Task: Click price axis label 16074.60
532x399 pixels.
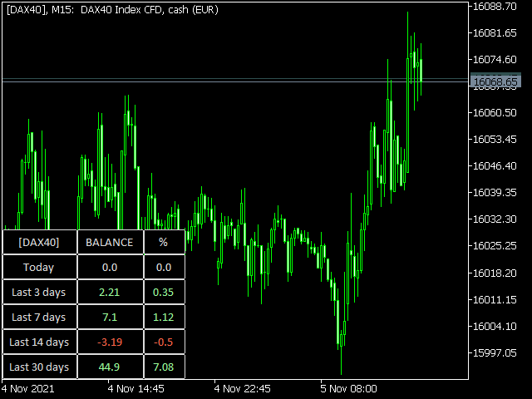Action: pos(495,59)
